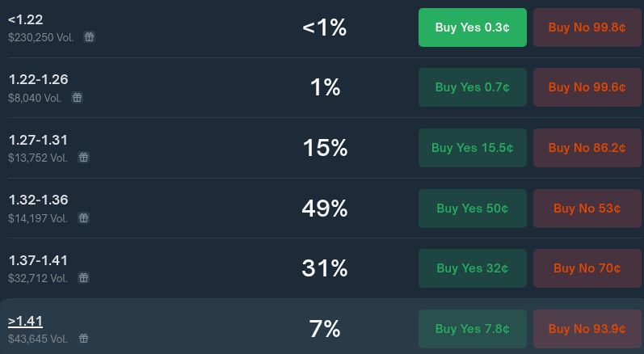This screenshot has height=354, width=644.
Task: Open the rewards icon next to $13,752 Vol.
Action: tap(83, 158)
